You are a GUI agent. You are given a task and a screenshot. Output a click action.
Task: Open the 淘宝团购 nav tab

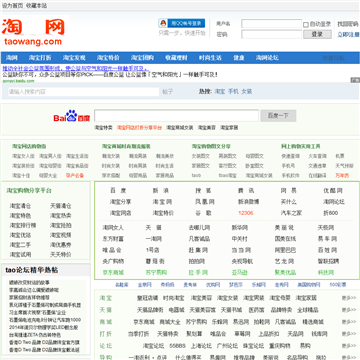point(142,58)
